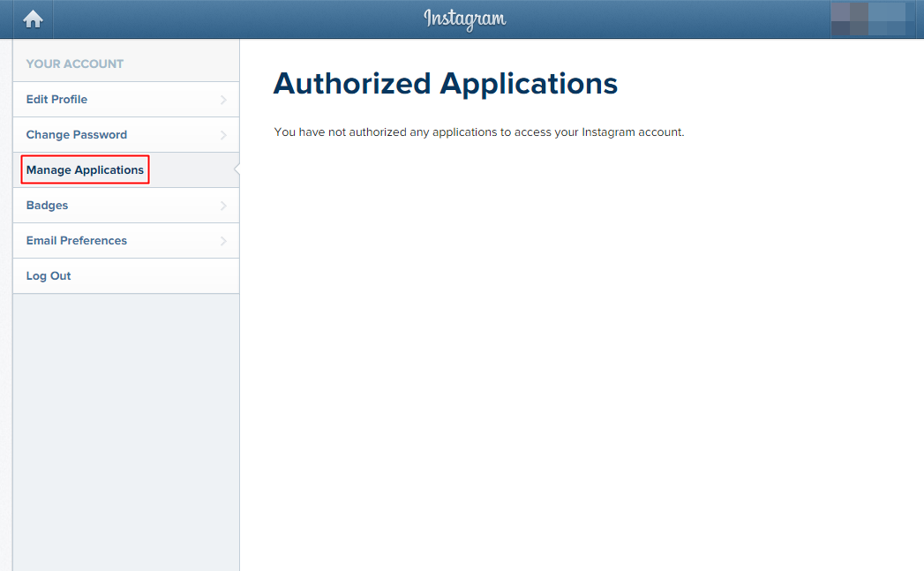Open Email Preferences settings
Screen dimensions: 924x571
[126, 241]
